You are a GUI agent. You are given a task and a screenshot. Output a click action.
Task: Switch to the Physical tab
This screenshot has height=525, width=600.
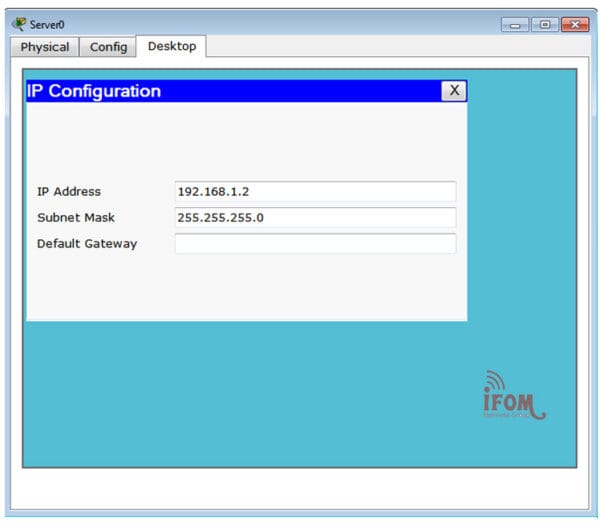click(45, 47)
